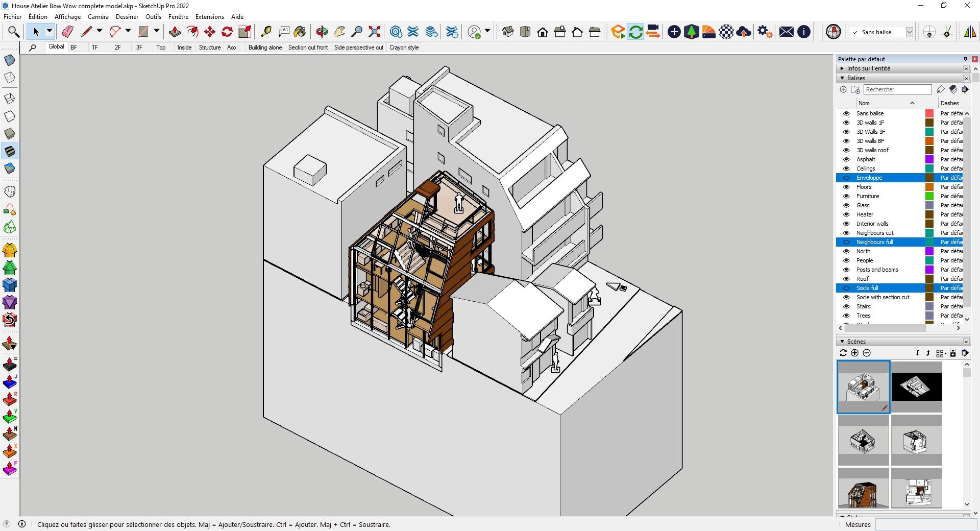This screenshot has width=980, height=531.
Task: Select the Eraser tool
Action: 67,32
